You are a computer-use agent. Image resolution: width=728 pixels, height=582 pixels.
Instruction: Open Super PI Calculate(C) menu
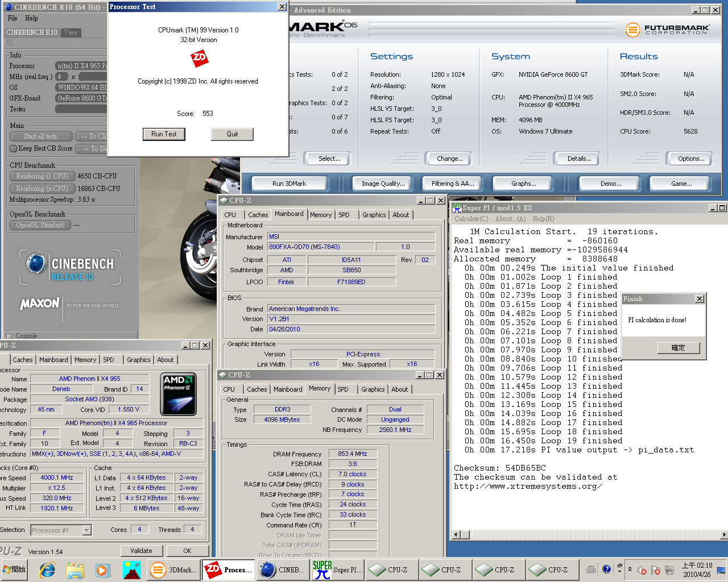[x=471, y=219]
